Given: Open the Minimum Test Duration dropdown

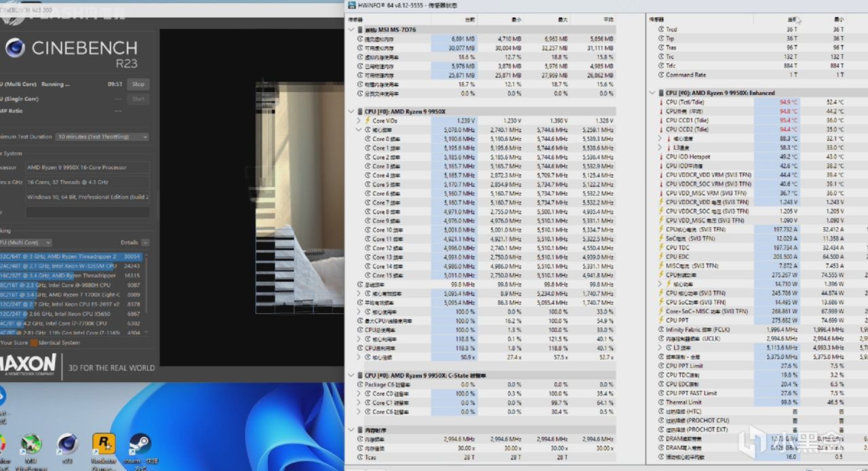Looking at the screenshot, I should (102, 136).
